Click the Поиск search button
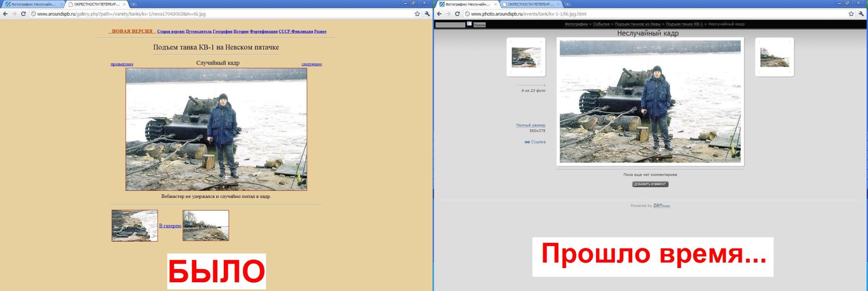868x291 pixels. [x=479, y=25]
